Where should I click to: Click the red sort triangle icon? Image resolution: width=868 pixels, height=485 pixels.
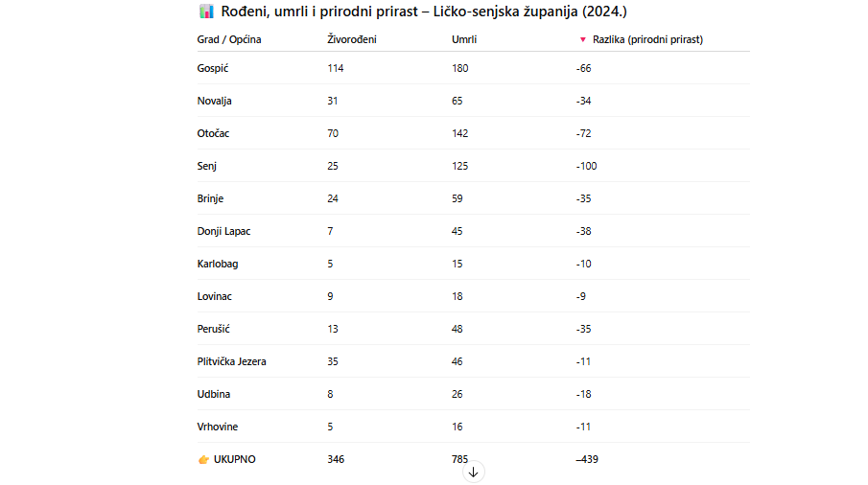point(582,40)
